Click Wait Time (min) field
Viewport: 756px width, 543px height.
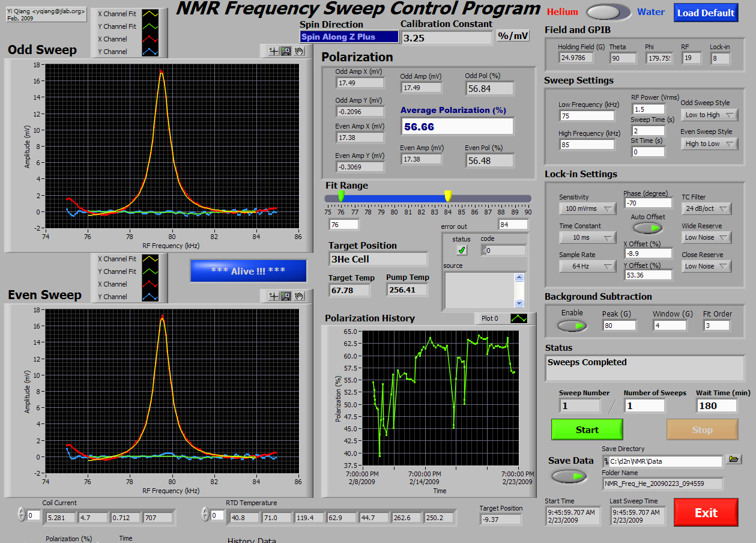(716, 405)
